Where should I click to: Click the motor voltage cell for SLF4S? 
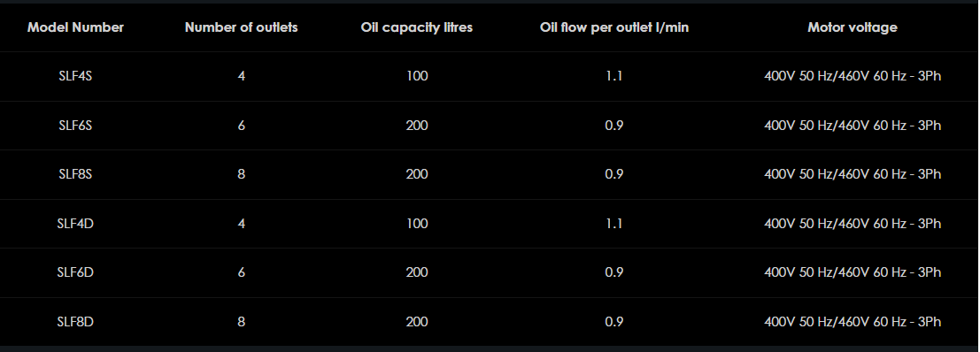[x=853, y=76]
